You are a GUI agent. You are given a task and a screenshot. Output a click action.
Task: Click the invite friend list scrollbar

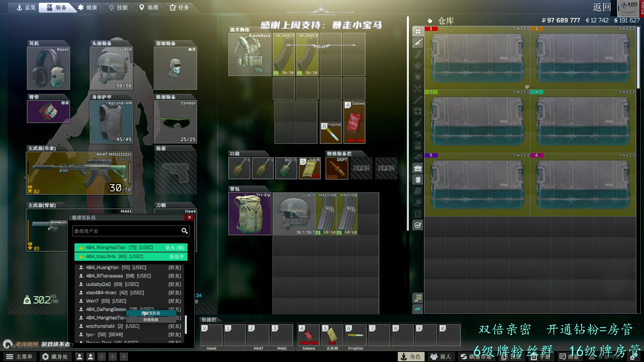tap(186, 325)
